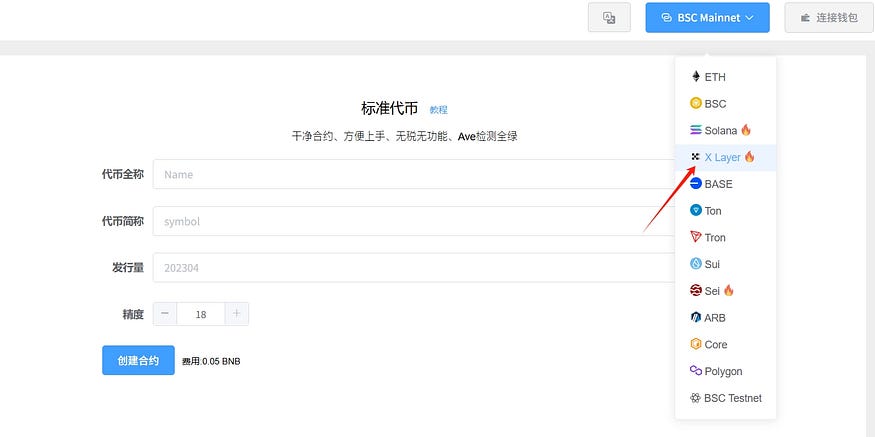Increase precision with the plus button
Screen dimensions: 875x437
click(237, 314)
